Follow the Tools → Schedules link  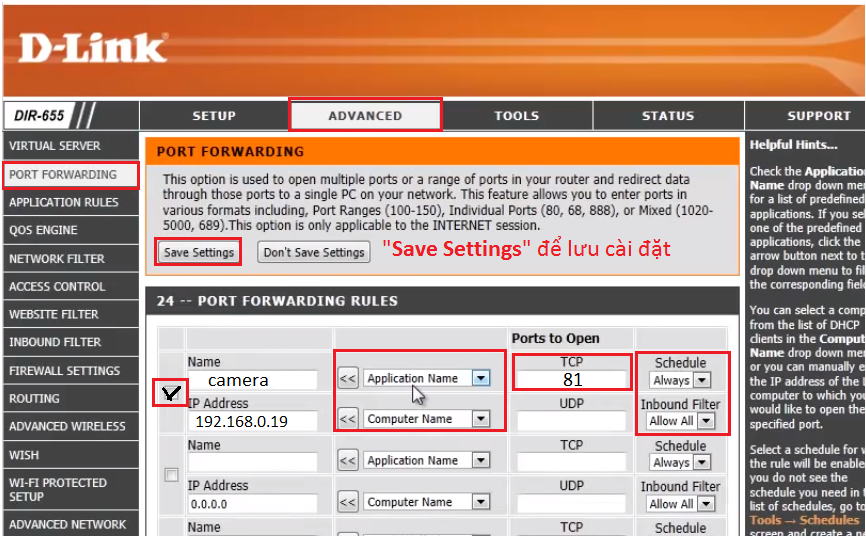tap(804, 520)
